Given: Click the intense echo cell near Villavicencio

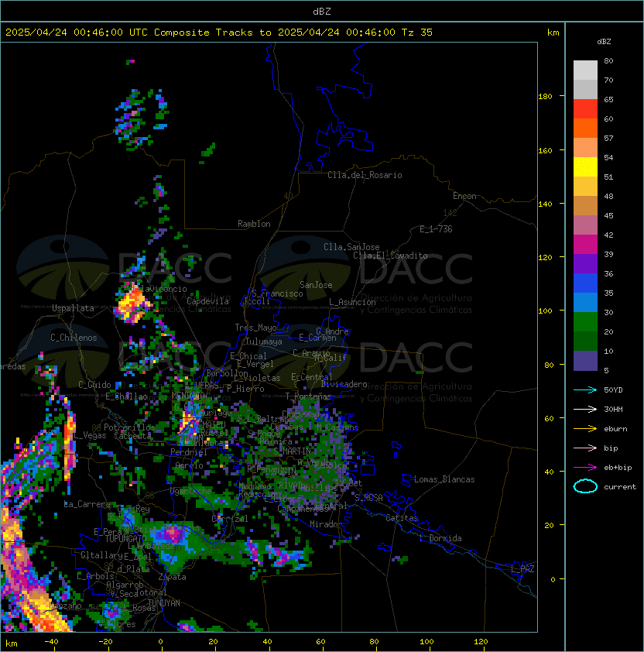Looking at the screenshot, I should pos(132,304).
